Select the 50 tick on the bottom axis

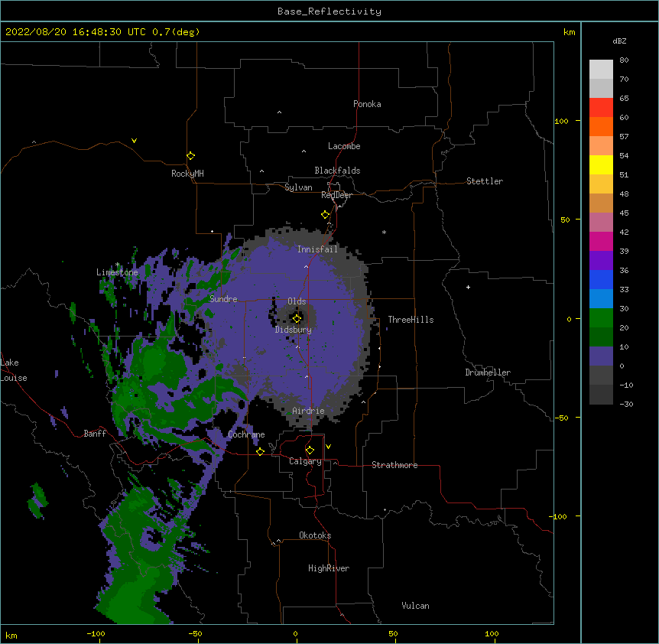click(393, 634)
